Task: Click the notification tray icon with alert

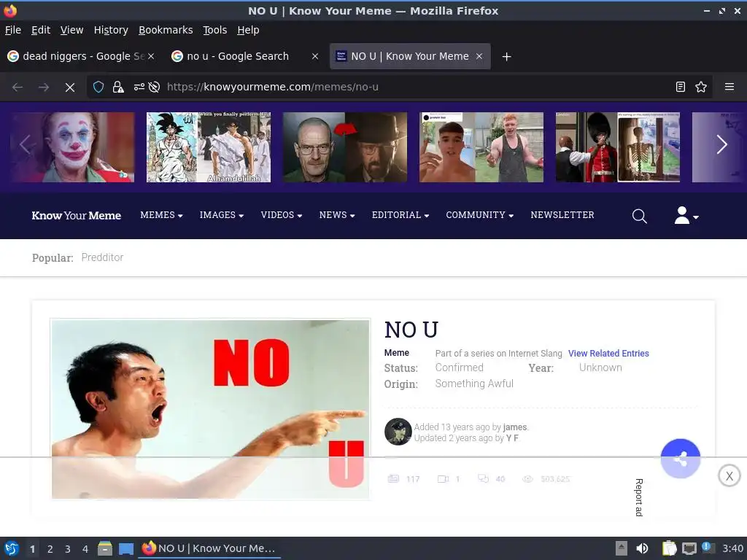Action: 708,548
